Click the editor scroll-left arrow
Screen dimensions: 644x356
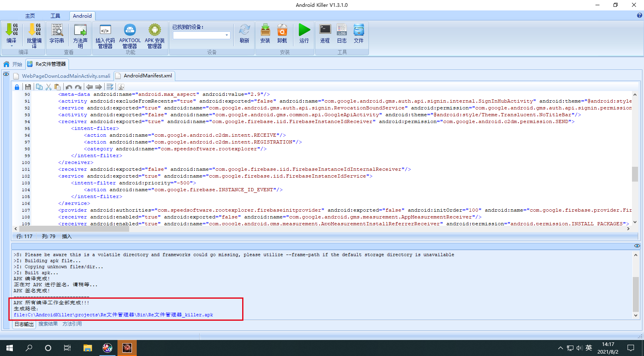16,229
